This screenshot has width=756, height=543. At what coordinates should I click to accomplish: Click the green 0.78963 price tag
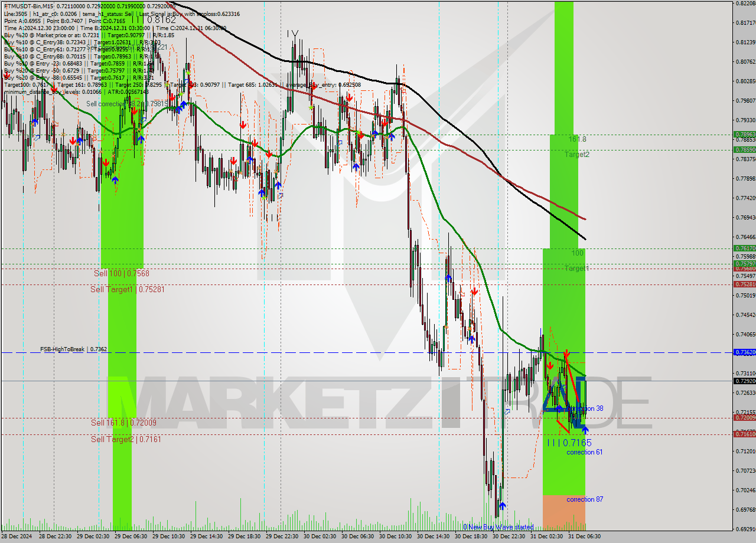coord(744,135)
